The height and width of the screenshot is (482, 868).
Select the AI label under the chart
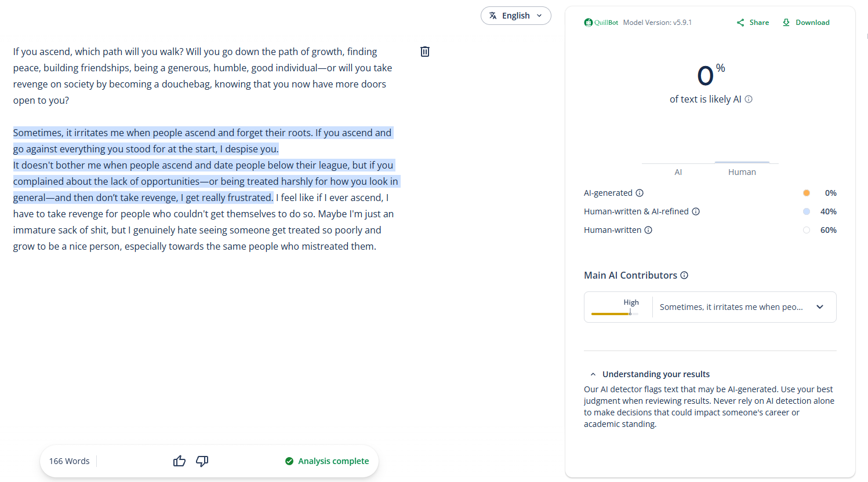(x=678, y=172)
